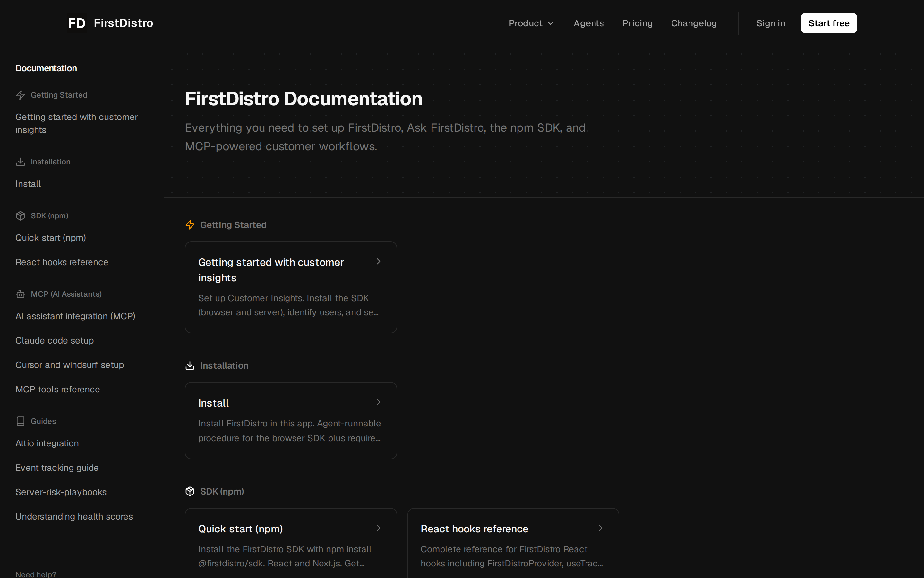Click the chevron arrow next to Product
This screenshot has height=578, width=924.
[551, 23]
